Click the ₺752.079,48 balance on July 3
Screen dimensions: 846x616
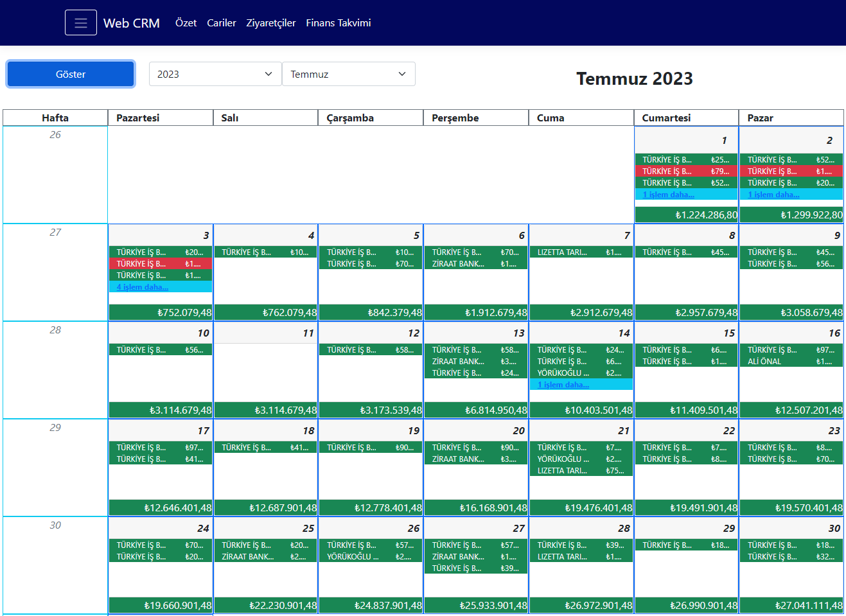(x=161, y=312)
